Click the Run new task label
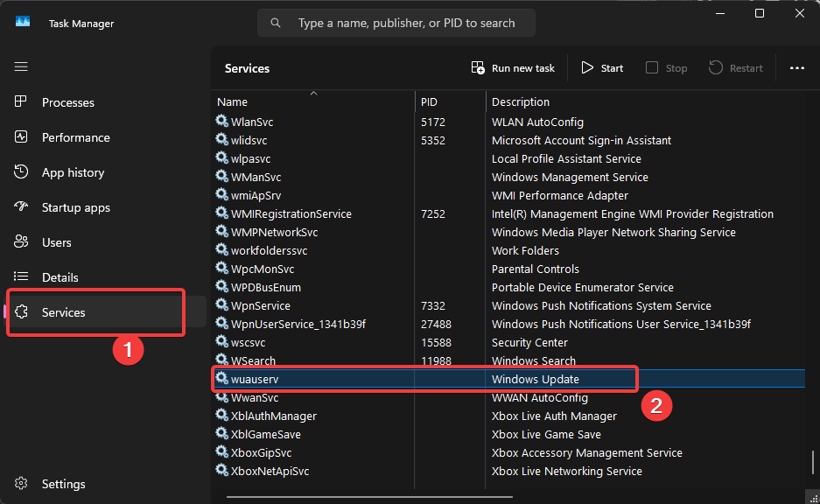This screenshot has height=504, width=820. [523, 68]
